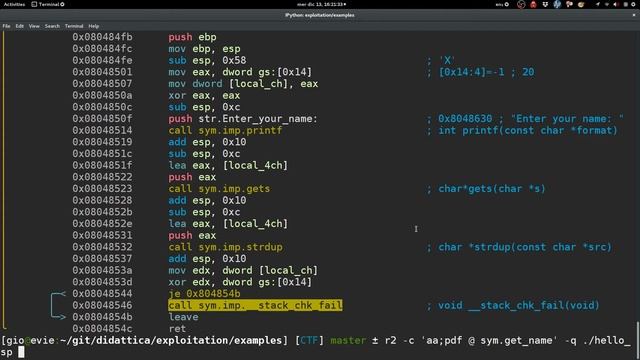Click the volume speaker status icon
The width and height of the screenshot is (640, 360).
pos(616,4)
